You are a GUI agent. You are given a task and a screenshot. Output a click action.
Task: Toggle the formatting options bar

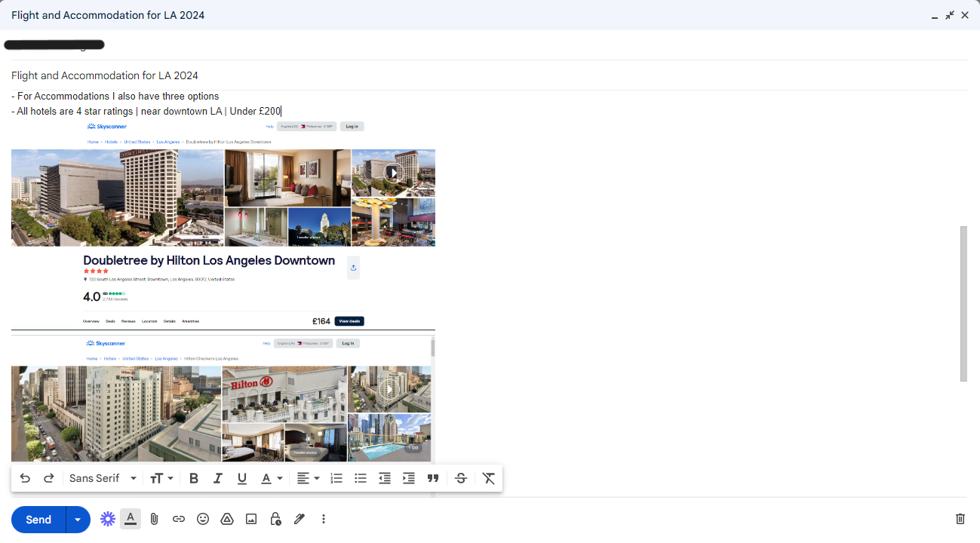[131, 519]
